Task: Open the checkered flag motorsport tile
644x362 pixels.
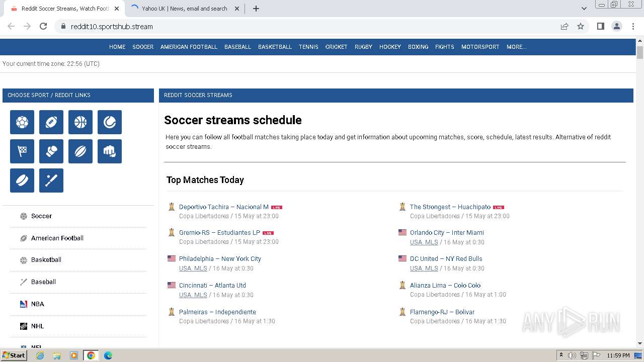Action: click(22, 151)
